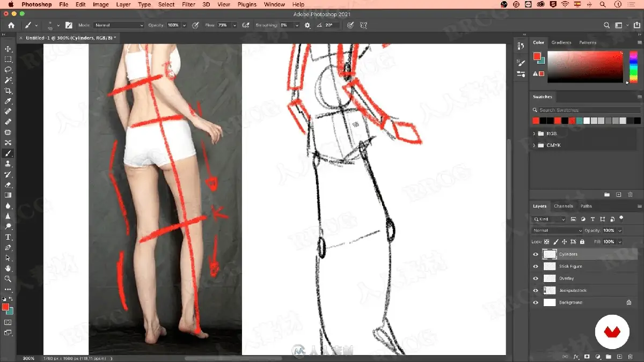Select the Eyedropper tool
This screenshot has width=644, height=362.
(8, 101)
